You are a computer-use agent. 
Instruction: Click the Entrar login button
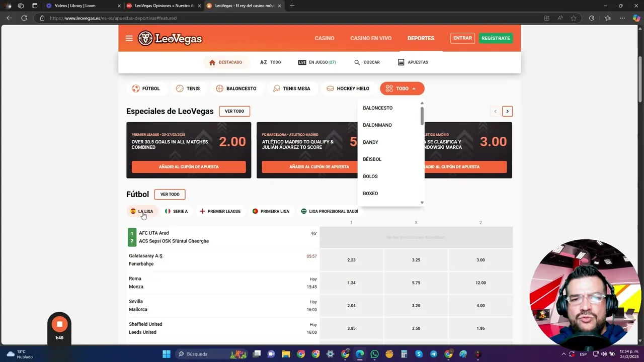462,38
